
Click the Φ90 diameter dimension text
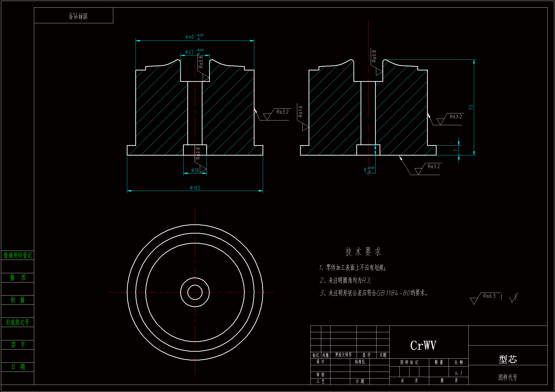click(189, 37)
